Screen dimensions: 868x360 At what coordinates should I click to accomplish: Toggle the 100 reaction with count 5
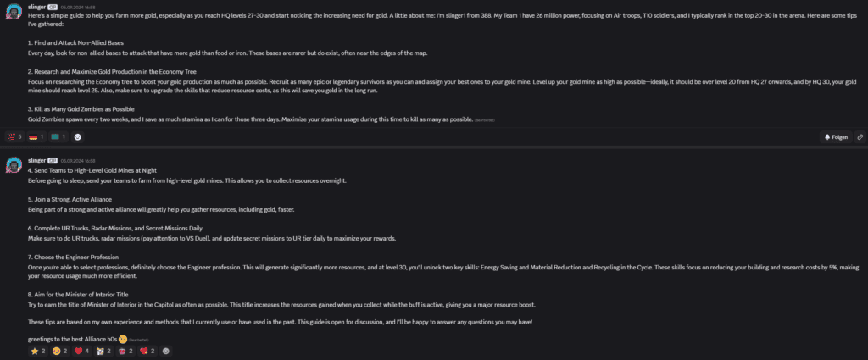[x=14, y=136]
